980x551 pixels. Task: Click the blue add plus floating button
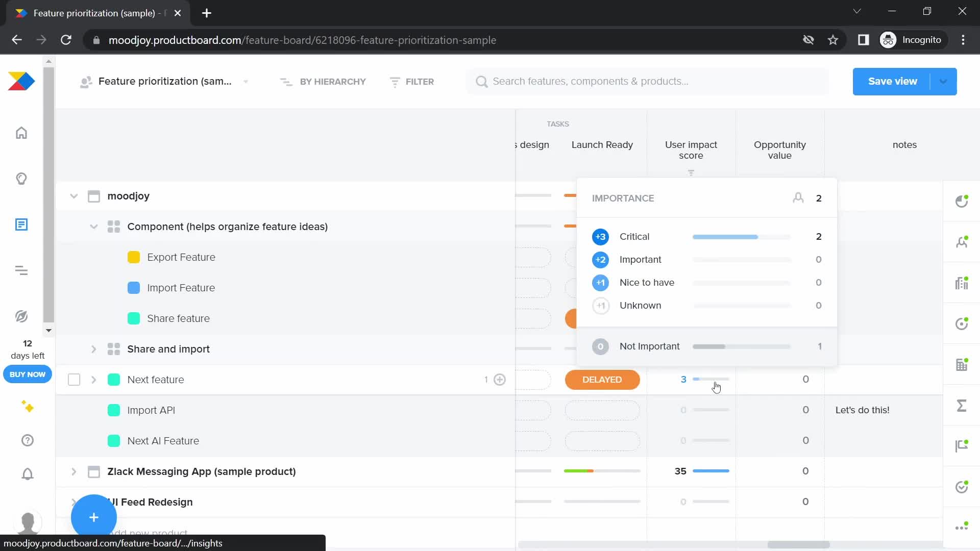coord(94,517)
